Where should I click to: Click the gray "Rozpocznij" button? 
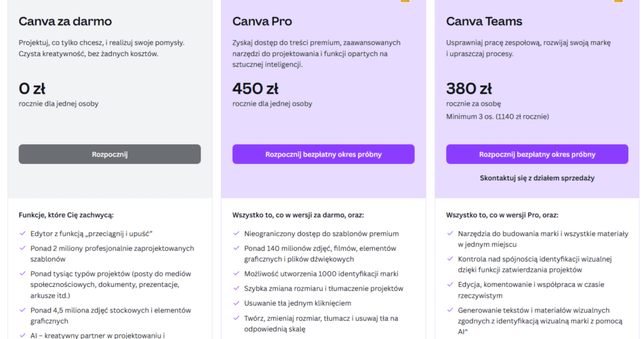[x=110, y=154]
